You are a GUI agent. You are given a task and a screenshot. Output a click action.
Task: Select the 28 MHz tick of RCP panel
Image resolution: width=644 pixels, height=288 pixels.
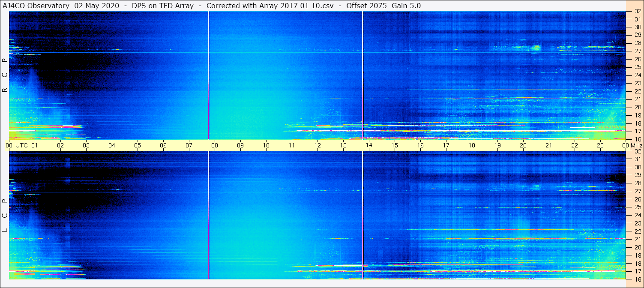point(637,43)
